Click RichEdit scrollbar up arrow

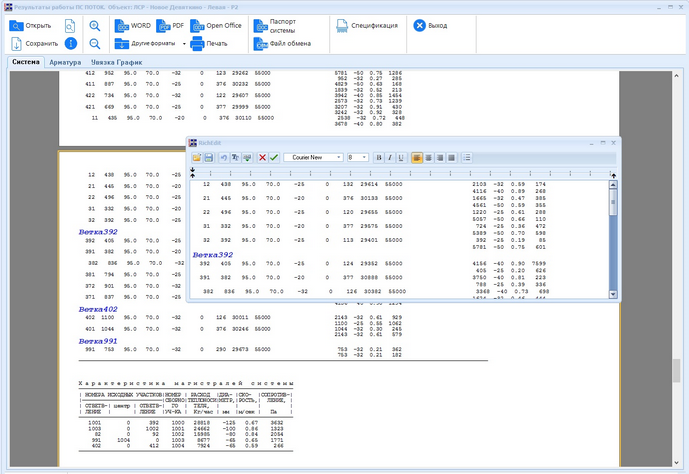click(613, 185)
